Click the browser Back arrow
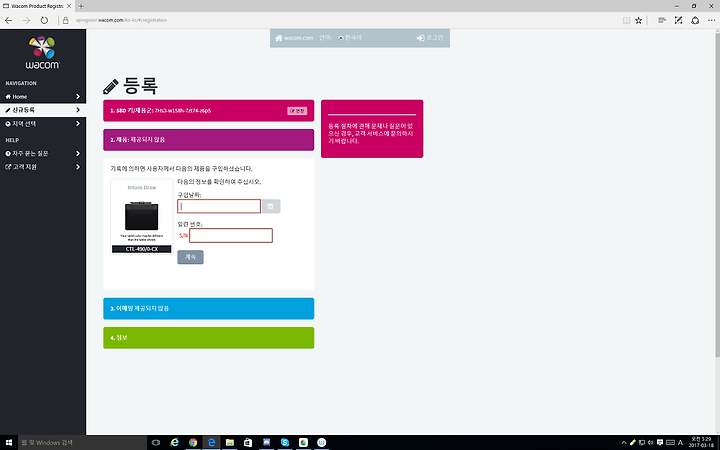The width and height of the screenshot is (720, 450). [x=9, y=20]
